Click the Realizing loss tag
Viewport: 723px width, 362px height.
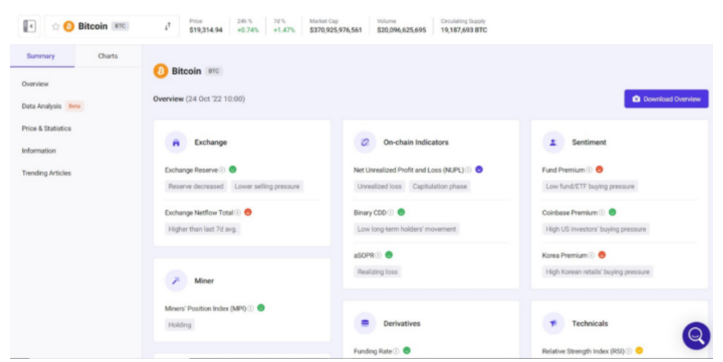pos(378,272)
